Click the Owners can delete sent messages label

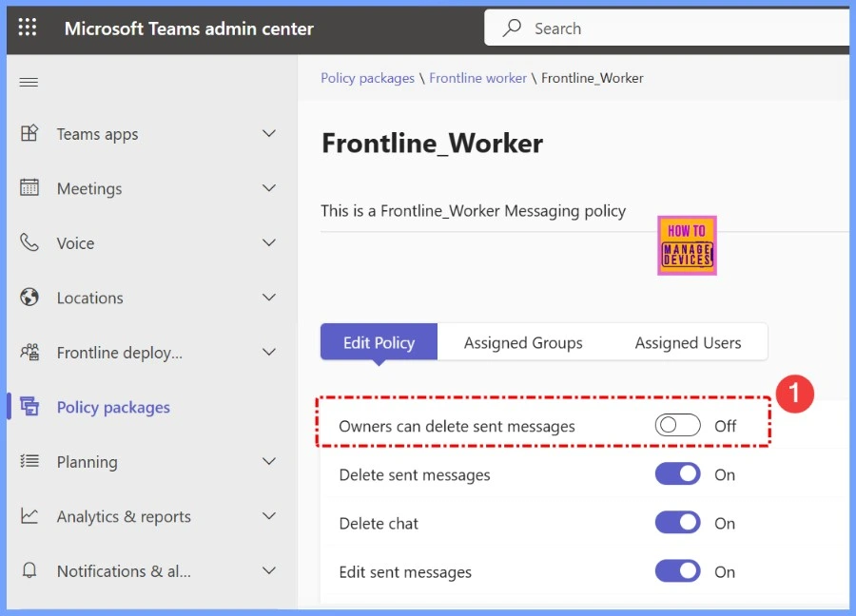coord(457,426)
